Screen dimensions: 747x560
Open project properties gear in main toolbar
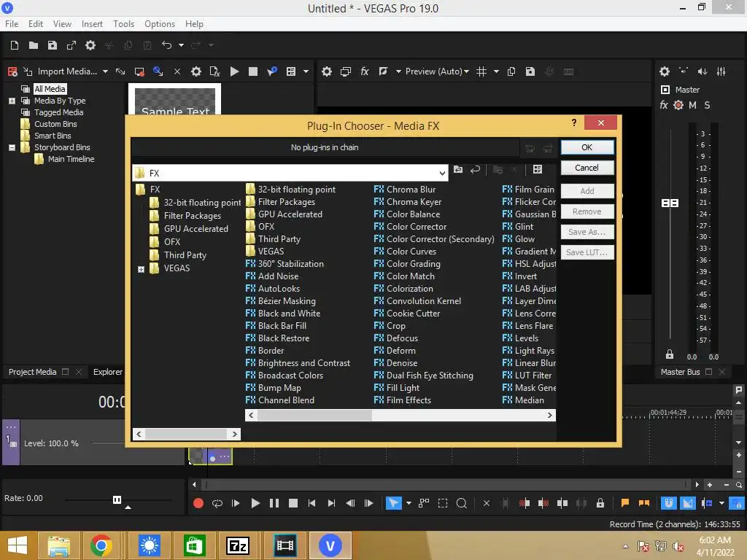pyautogui.click(x=90, y=45)
